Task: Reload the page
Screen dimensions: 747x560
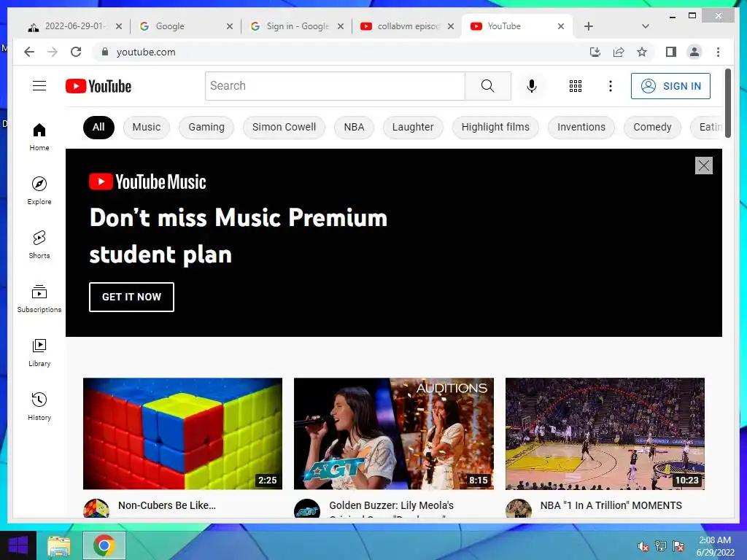Action: pyautogui.click(x=76, y=52)
